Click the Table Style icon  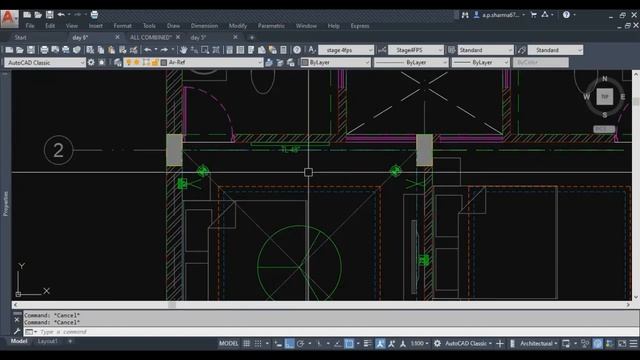coord(451,50)
